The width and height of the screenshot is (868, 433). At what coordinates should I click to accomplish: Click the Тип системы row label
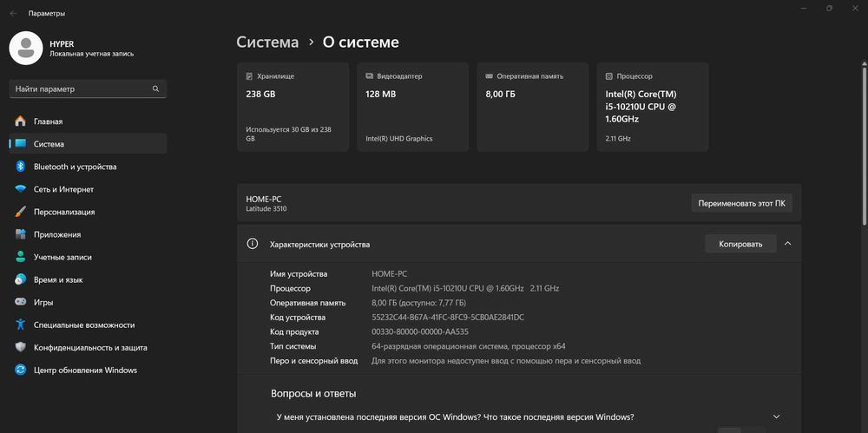293,346
